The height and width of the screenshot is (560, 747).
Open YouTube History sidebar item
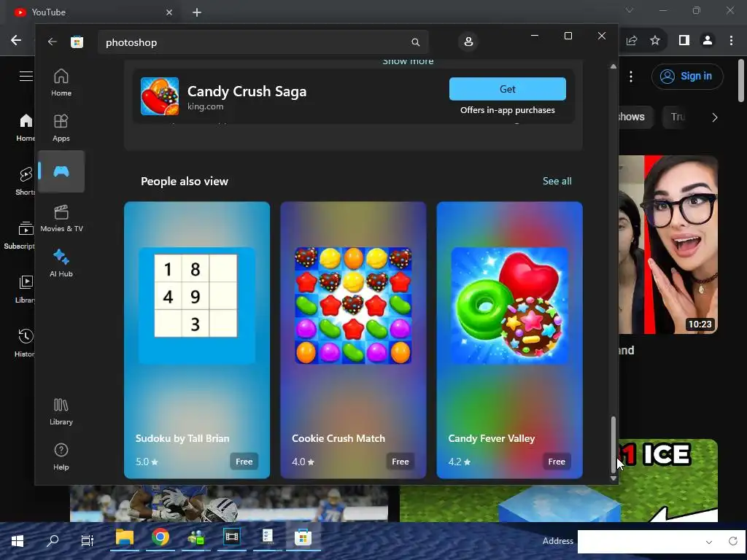[25, 343]
